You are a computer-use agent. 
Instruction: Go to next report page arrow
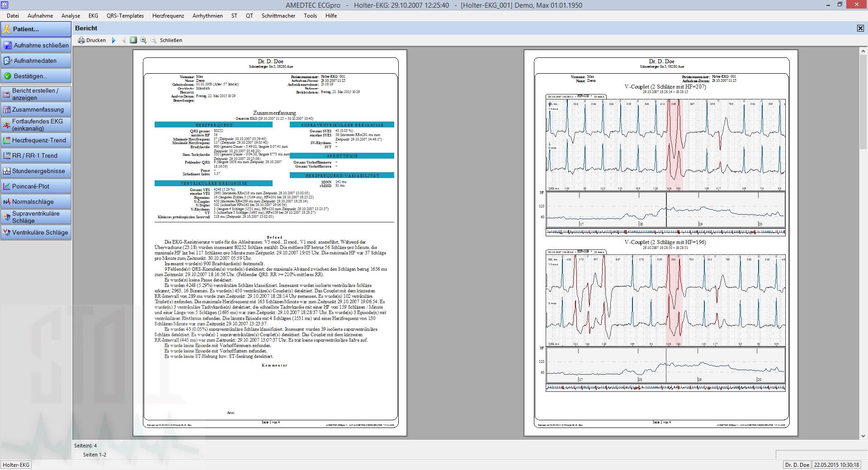[x=113, y=40]
